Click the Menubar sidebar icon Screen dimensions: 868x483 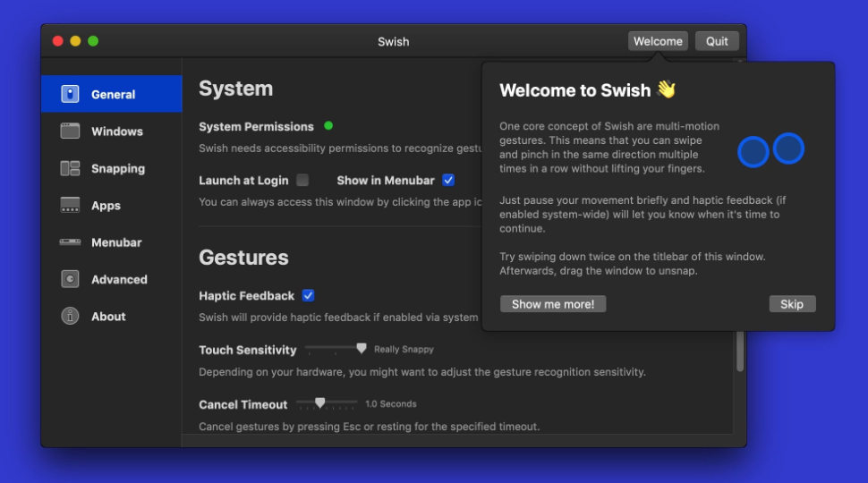[x=70, y=242]
